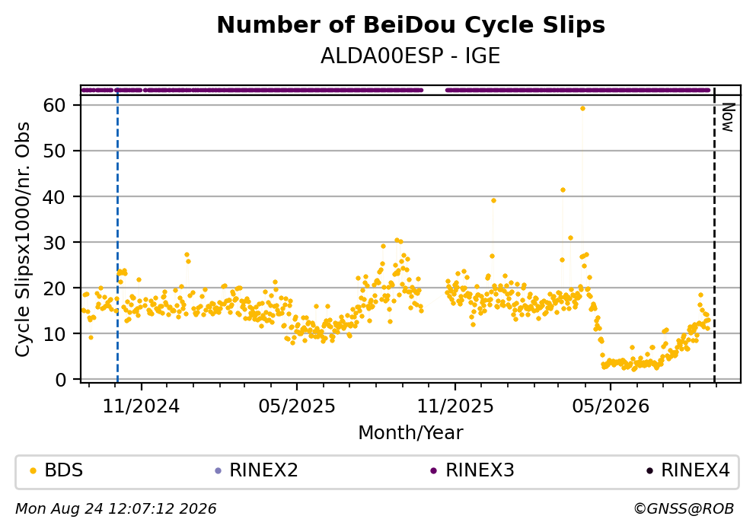
Task: Click the 05/2026 x-axis tick label
Action: coord(611,406)
